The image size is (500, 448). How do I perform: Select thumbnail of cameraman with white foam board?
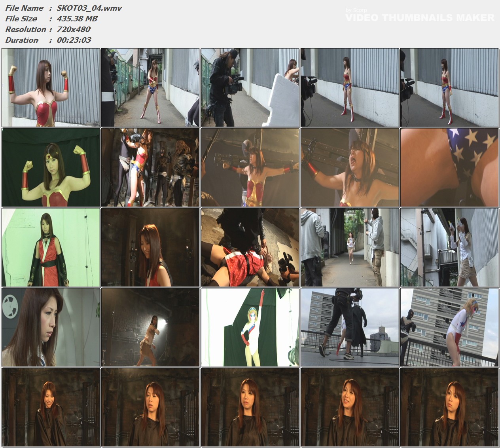pos(250,87)
